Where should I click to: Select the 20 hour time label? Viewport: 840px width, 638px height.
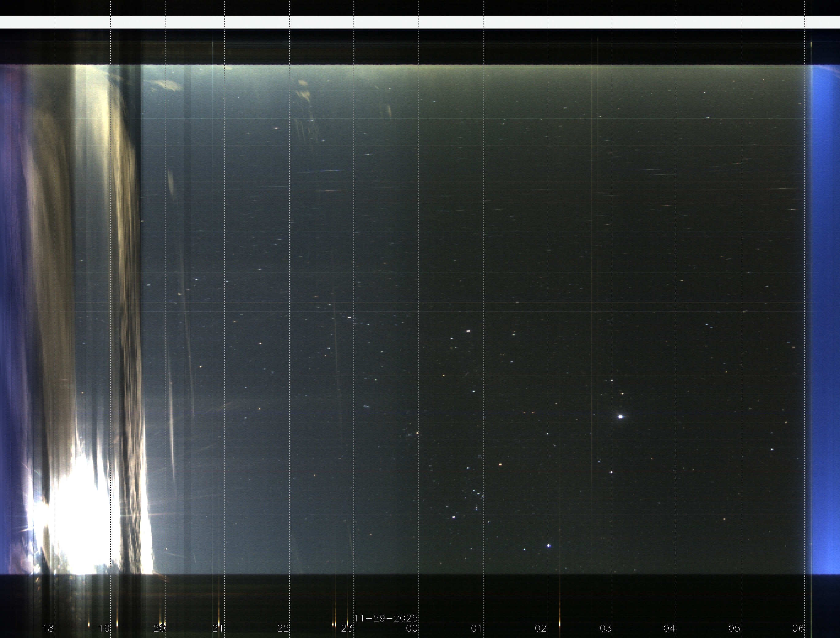(159, 628)
